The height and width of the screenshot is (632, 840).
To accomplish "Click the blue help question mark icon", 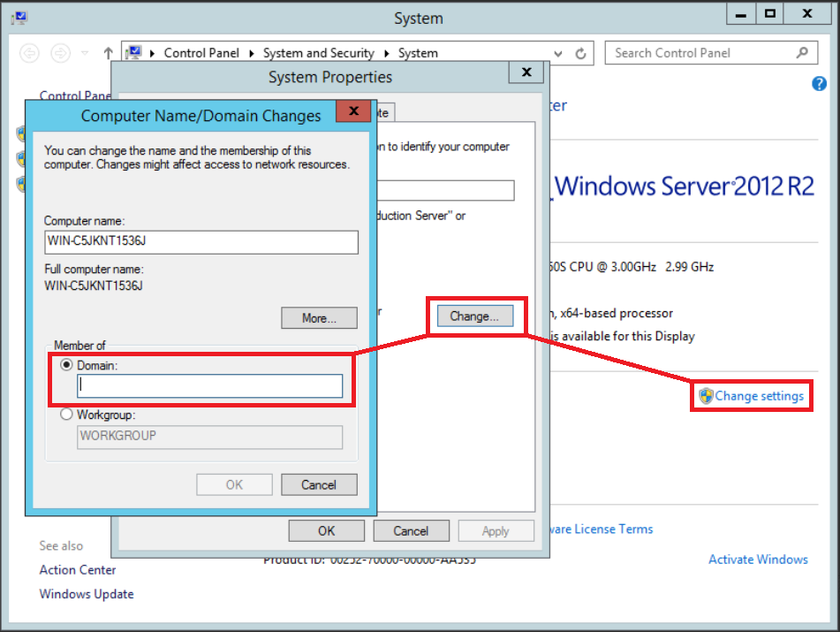I will [818, 84].
